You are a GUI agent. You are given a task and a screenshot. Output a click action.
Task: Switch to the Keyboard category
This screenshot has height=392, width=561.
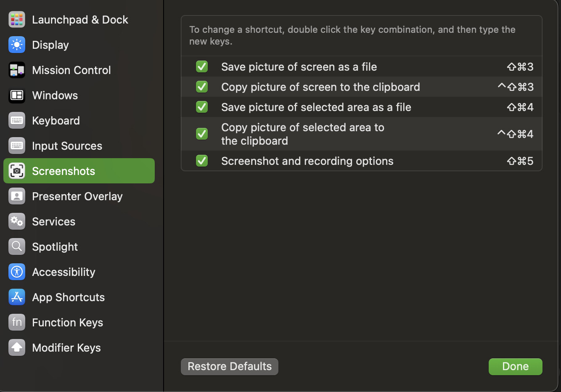coord(56,121)
